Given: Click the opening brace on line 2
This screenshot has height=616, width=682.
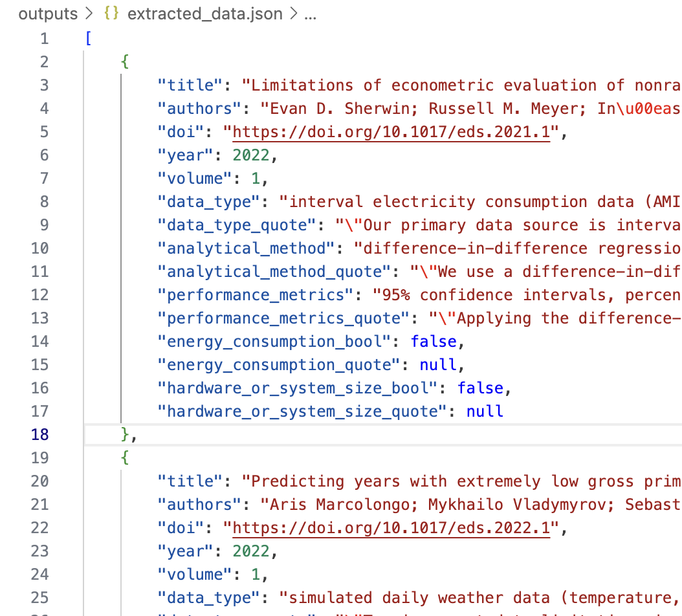Looking at the screenshot, I should (x=125, y=61).
